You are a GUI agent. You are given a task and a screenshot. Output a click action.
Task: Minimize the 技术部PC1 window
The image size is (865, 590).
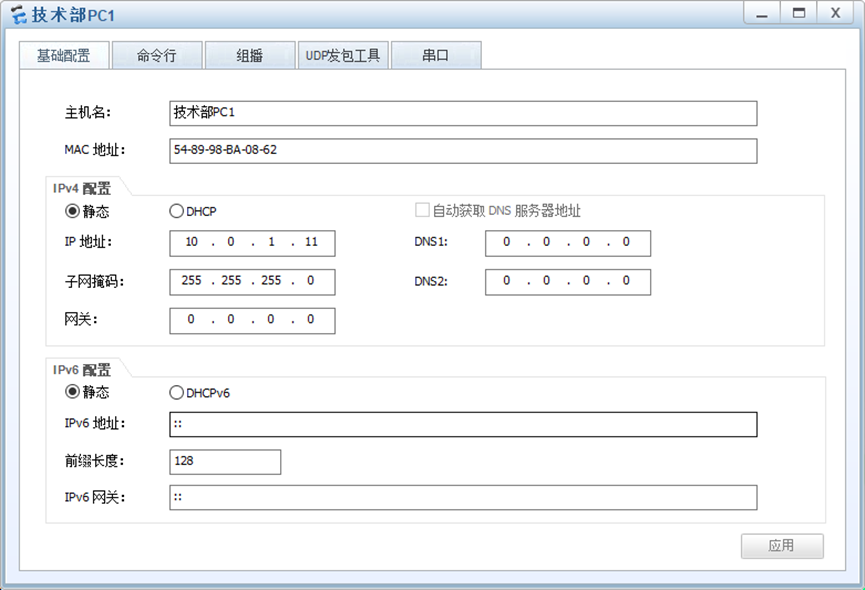[x=762, y=13]
